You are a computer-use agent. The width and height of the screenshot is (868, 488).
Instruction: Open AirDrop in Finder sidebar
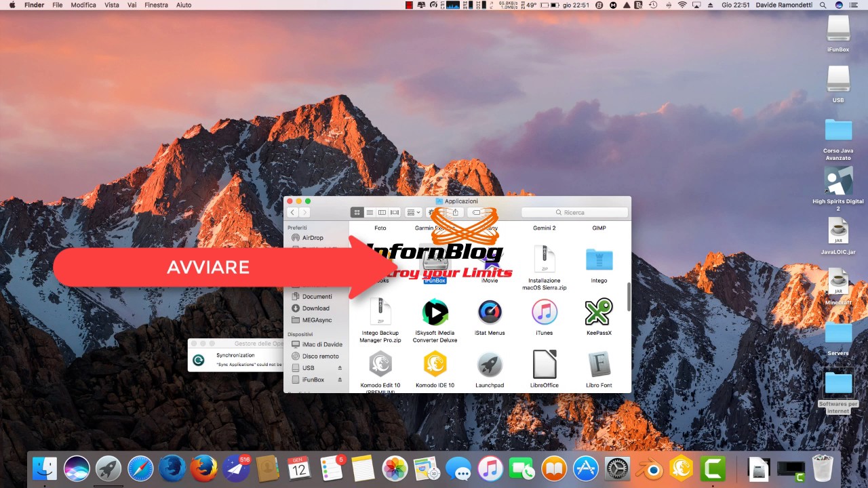click(313, 238)
